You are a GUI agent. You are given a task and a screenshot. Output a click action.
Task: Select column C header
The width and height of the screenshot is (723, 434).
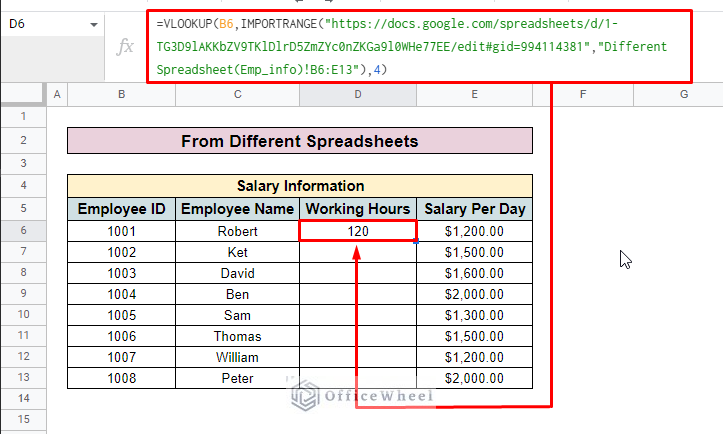pyautogui.click(x=237, y=95)
